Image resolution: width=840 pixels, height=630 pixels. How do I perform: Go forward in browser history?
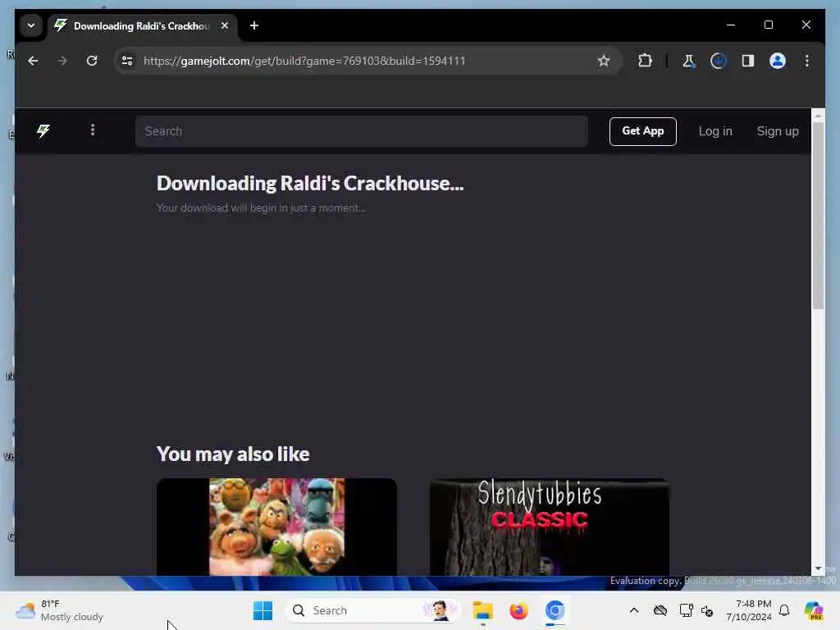point(62,61)
